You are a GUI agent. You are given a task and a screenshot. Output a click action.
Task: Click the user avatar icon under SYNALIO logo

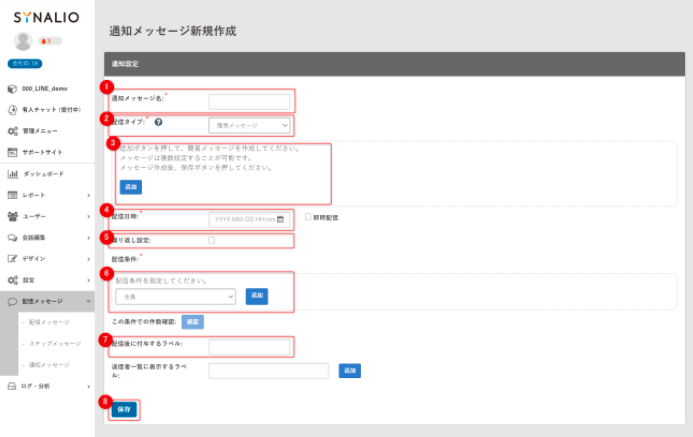click(x=23, y=41)
